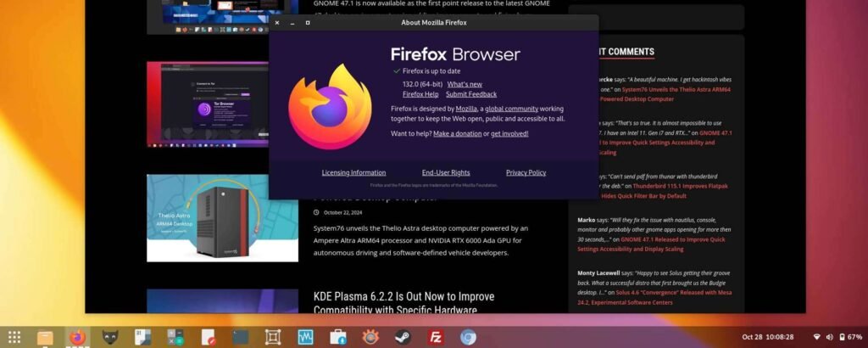Open Marko's GNOME 47.1 Released comment link
The image size is (868, 348).
tap(652, 244)
